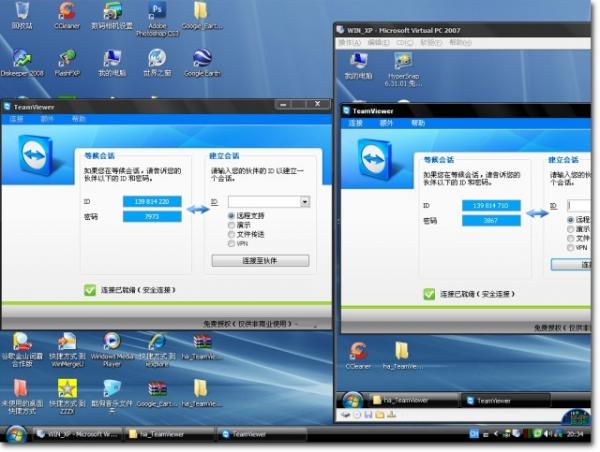The width and height of the screenshot is (600, 452).
Task: Click floppy disk status icon in Virtual PC
Action: (368, 414)
